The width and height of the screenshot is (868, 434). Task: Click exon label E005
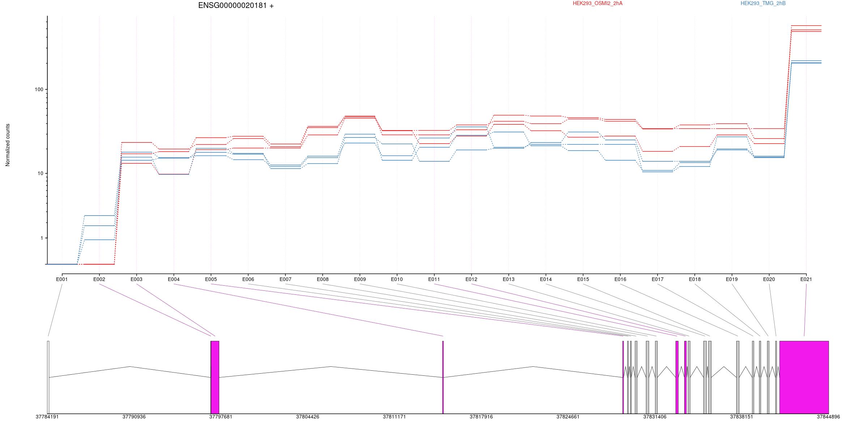click(211, 279)
